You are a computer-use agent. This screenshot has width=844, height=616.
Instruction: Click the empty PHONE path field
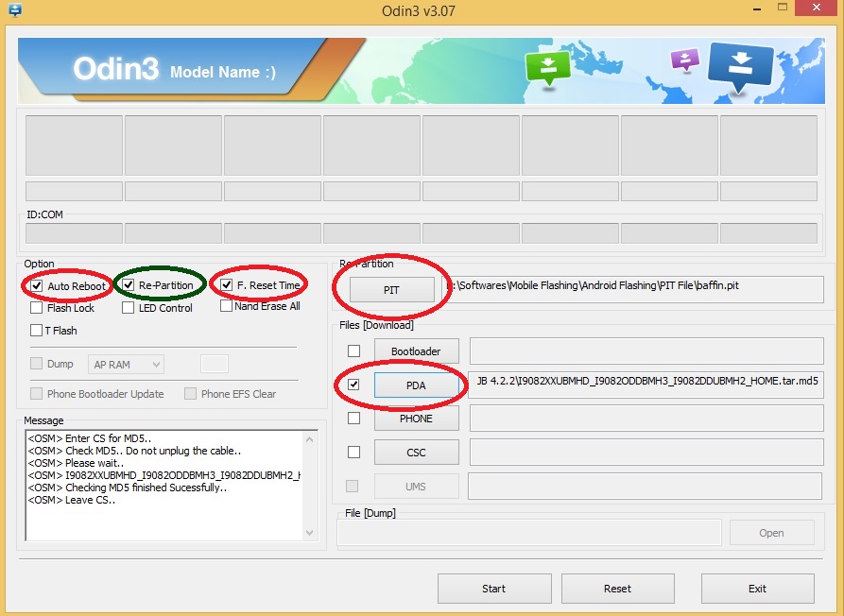click(x=646, y=418)
